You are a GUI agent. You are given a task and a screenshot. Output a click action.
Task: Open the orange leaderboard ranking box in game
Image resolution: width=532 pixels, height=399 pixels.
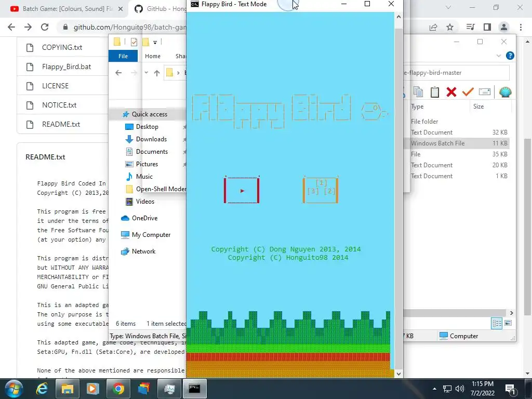click(x=320, y=190)
